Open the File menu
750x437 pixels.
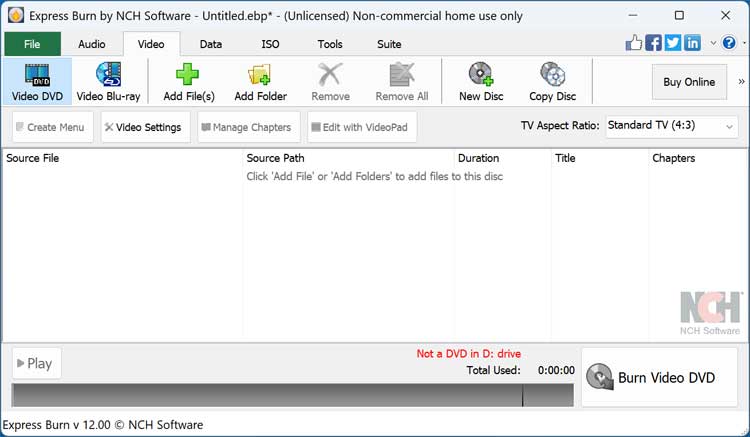(32, 44)
